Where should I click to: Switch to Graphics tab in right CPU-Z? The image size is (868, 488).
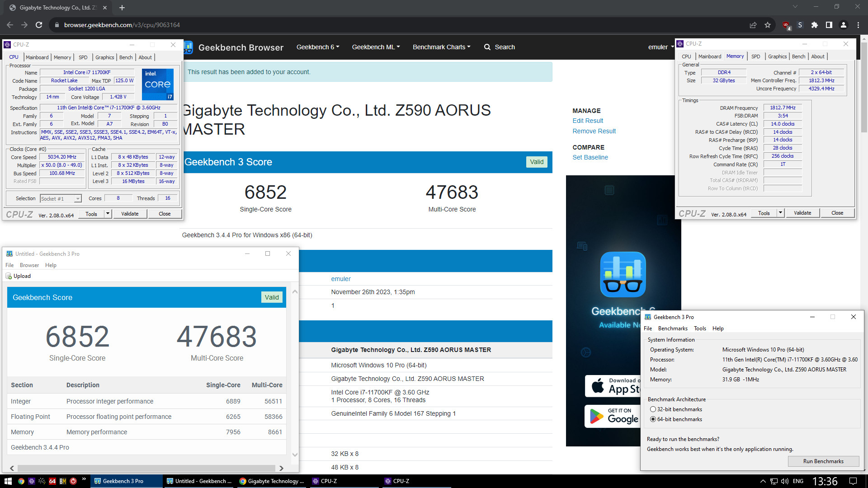pyautogui.click(x=777, y=56)
